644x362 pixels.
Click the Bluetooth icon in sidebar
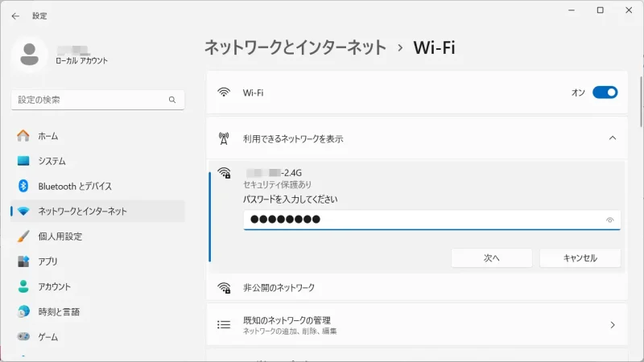tap(23, 186)
